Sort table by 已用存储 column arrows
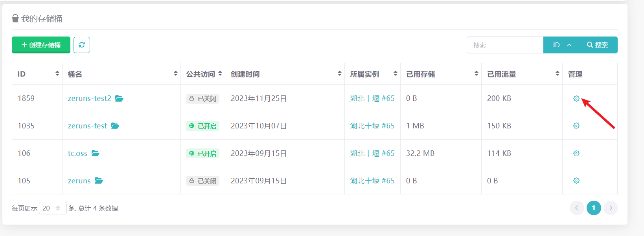 coord(477,73)
